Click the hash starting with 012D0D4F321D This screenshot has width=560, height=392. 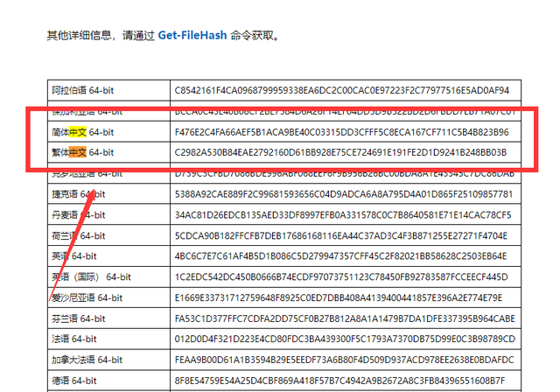click(345, 339)
